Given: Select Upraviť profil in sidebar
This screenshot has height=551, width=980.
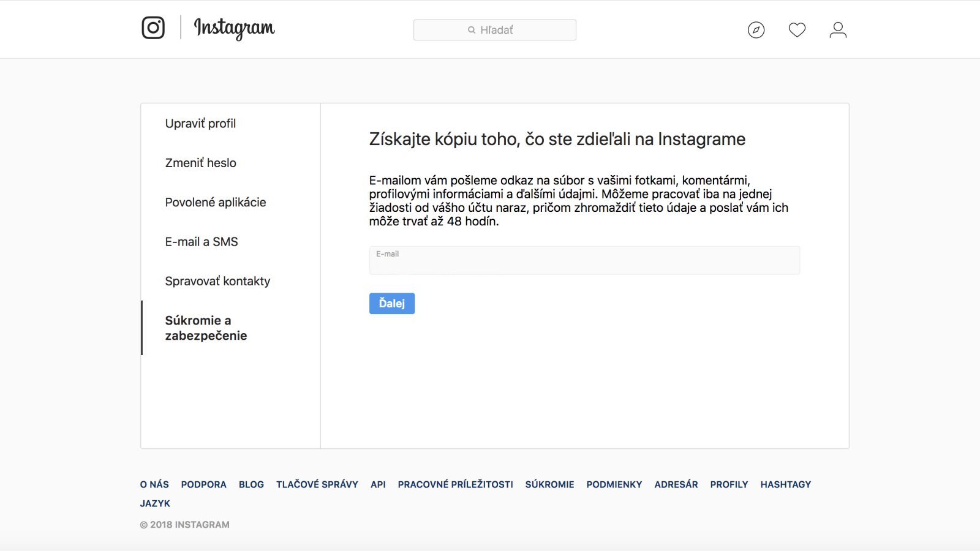Looking at the screenshot, I should click(x=200, y=124).
